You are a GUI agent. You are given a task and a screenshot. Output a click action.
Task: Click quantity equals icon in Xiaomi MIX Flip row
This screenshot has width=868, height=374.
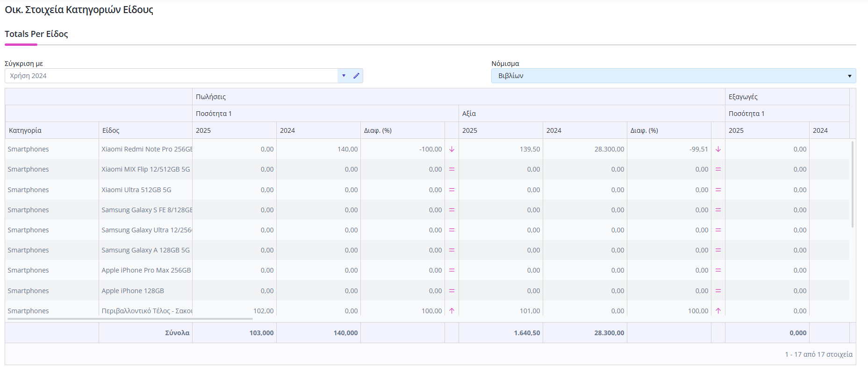(x=452, y=169)
